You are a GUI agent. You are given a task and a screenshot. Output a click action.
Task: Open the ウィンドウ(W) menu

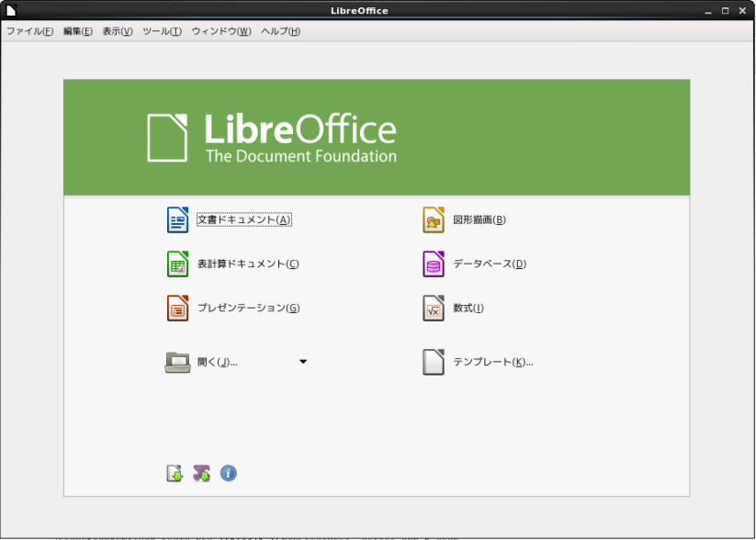(x=221, y=31)
